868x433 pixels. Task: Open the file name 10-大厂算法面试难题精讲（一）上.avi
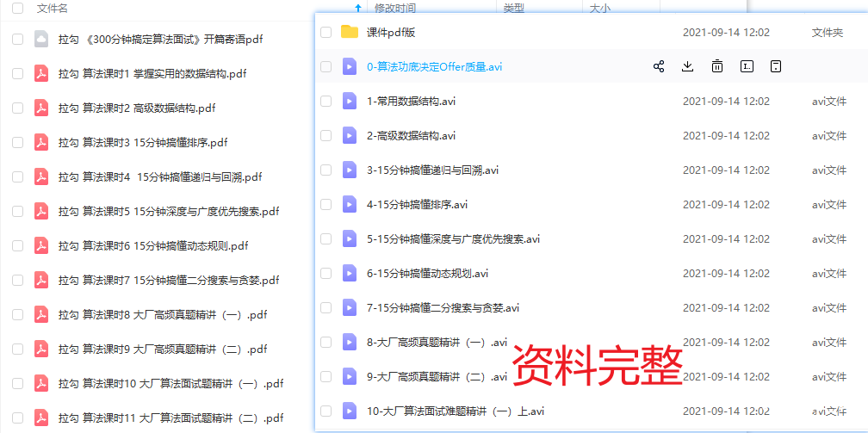click(x=455, y=411)
